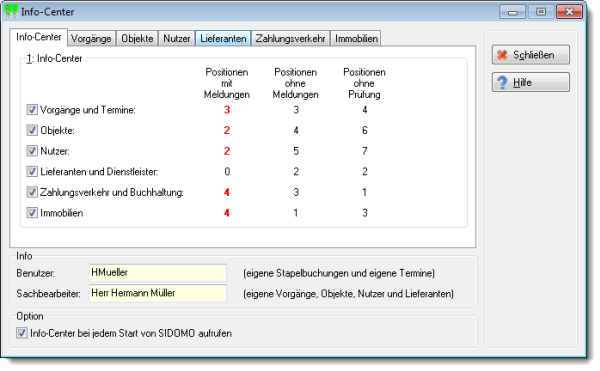This screenshot has height=371, width=600.
Task: Open the Objekte tab
Action: 137,39
